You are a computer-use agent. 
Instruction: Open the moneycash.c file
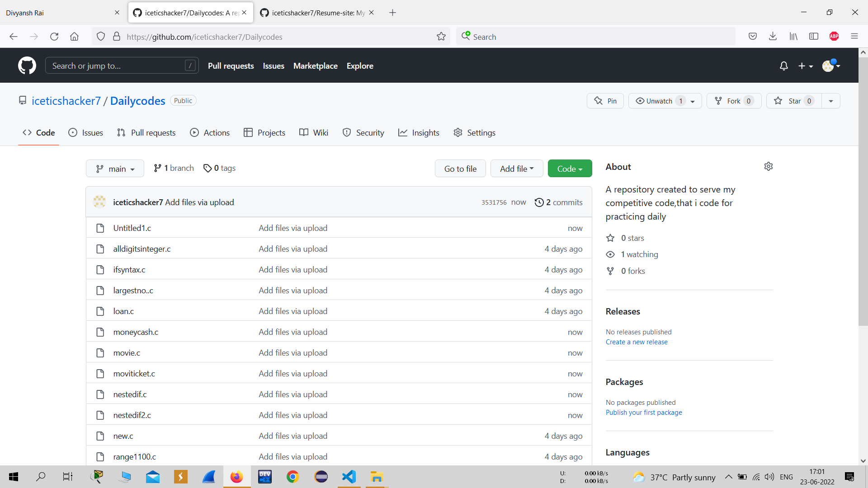136,332
